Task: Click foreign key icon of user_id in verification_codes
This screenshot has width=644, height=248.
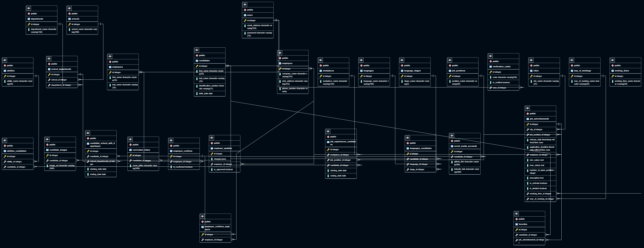Action: 491,88
